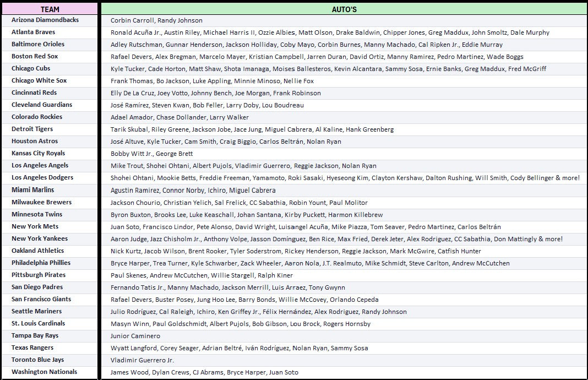Click the 'Junior Caminero' autos cell

[x=344, y=336]
